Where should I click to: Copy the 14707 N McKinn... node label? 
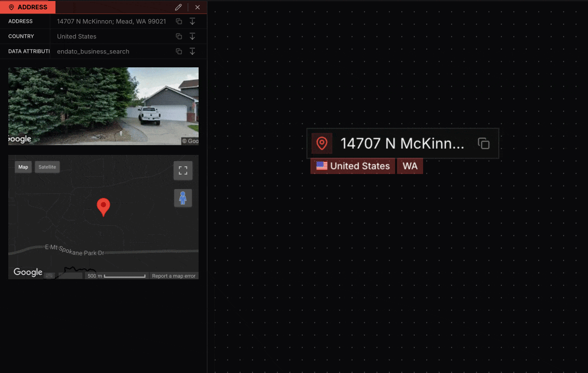coord(484,144)
